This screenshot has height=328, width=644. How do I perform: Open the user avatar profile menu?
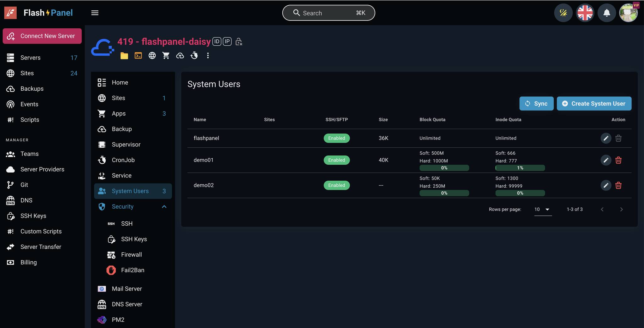[628, 13]
